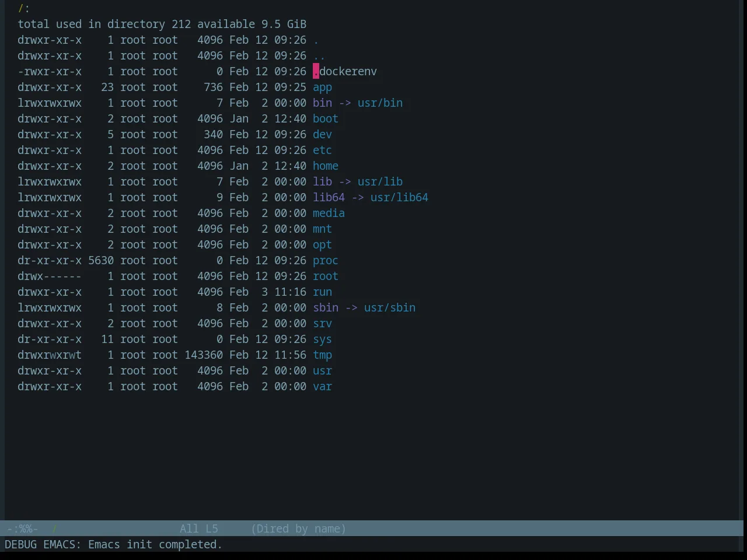Click link count 23 in app row

[x=107, y=87]
